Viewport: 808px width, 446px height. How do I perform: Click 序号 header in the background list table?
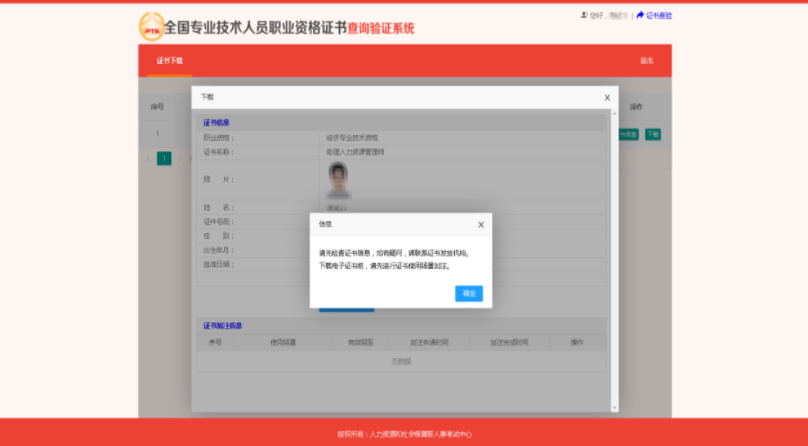(157, 107)
